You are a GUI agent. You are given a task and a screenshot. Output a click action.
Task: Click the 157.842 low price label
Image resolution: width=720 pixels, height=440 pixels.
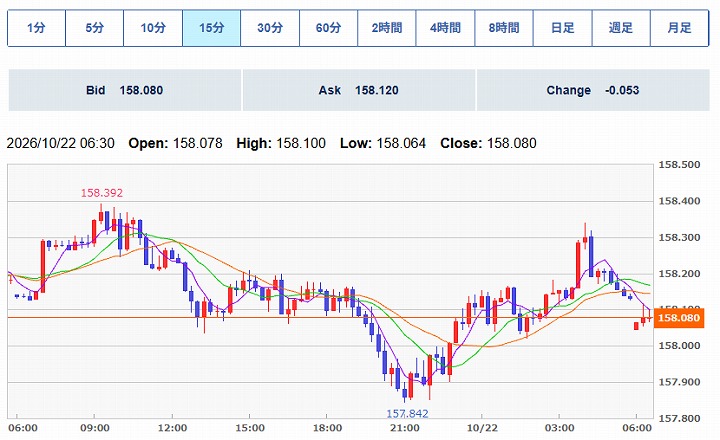[x=407, y=413]
